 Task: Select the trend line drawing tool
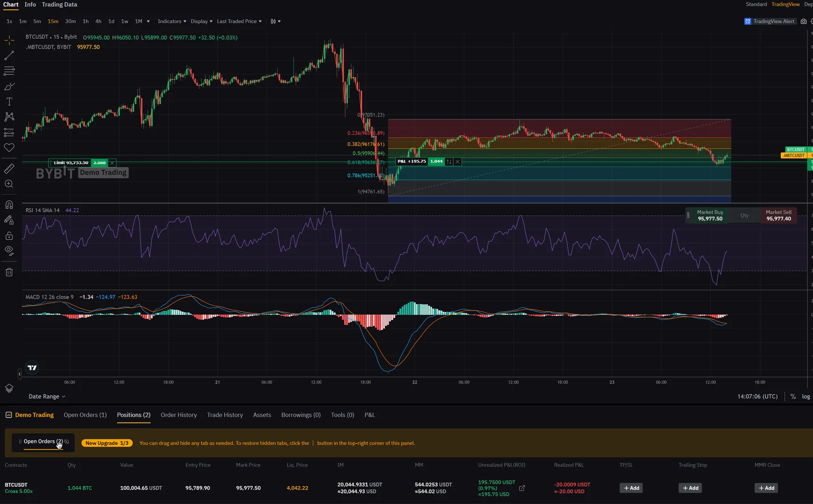(9, 56)
